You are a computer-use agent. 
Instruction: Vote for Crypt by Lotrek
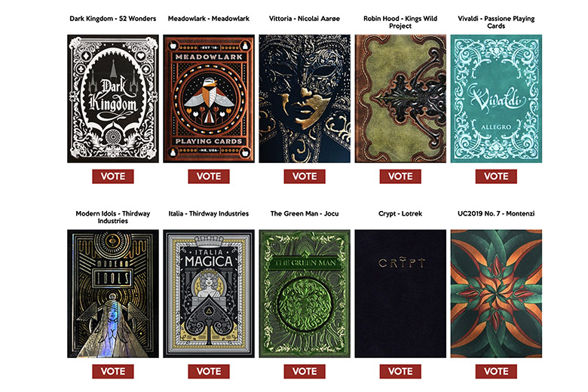tap(400, 372)
